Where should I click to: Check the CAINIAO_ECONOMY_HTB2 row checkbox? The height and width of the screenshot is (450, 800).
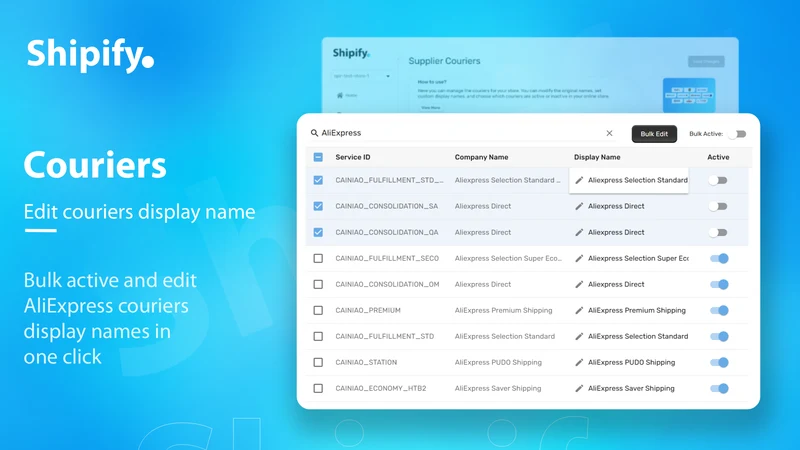pyautogui.click(x=318, y=388)
